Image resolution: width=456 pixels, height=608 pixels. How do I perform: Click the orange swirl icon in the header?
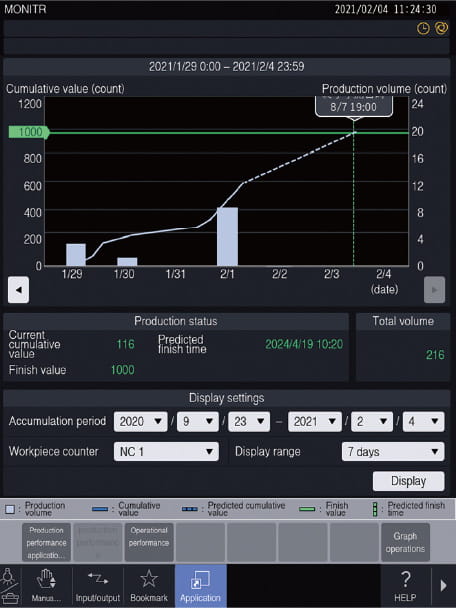point(441,28)
